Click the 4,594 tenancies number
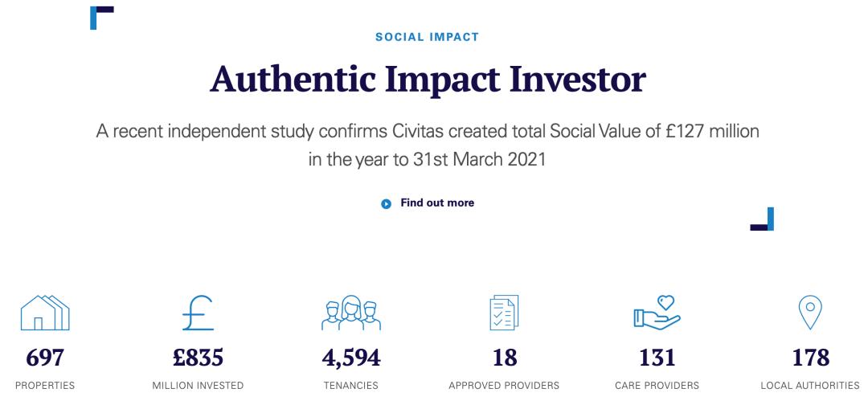The width and height of the screenshot is (868, 401). [351, 358]
